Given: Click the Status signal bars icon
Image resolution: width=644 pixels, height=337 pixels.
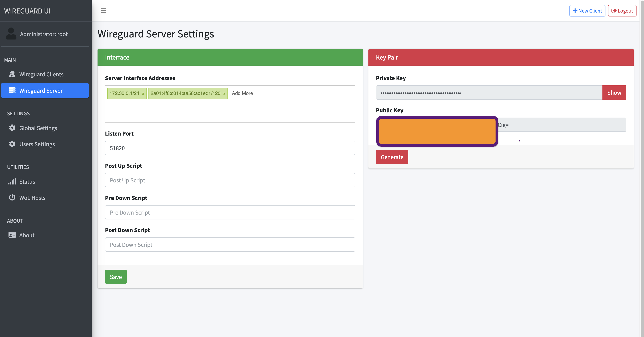Looking at the screenshot, I should [12, 181].
